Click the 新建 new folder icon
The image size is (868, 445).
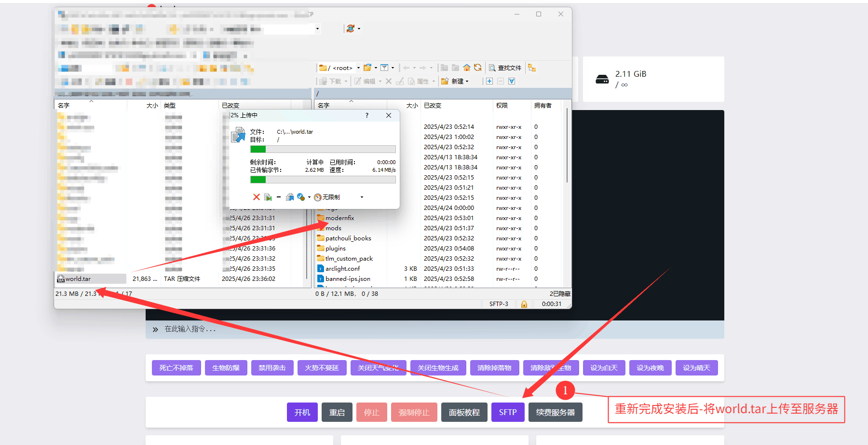click(445, 81)
